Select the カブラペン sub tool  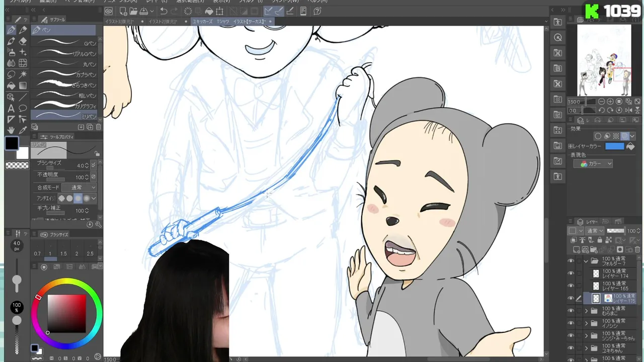64,74
